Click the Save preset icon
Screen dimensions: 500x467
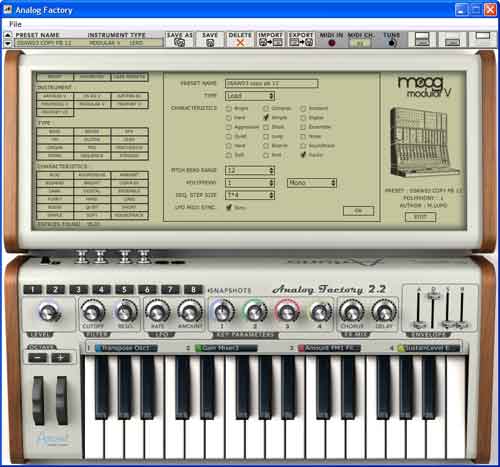coord(210,43)
